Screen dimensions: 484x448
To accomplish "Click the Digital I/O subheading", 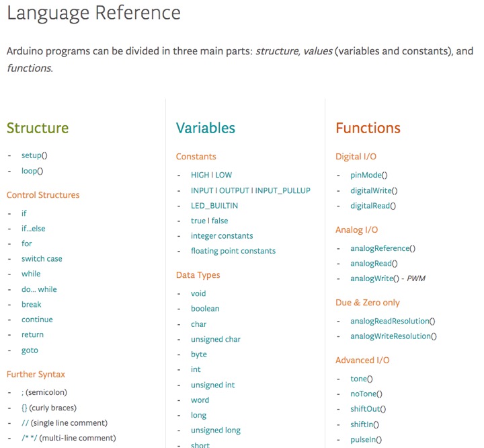I will point(356,156).
